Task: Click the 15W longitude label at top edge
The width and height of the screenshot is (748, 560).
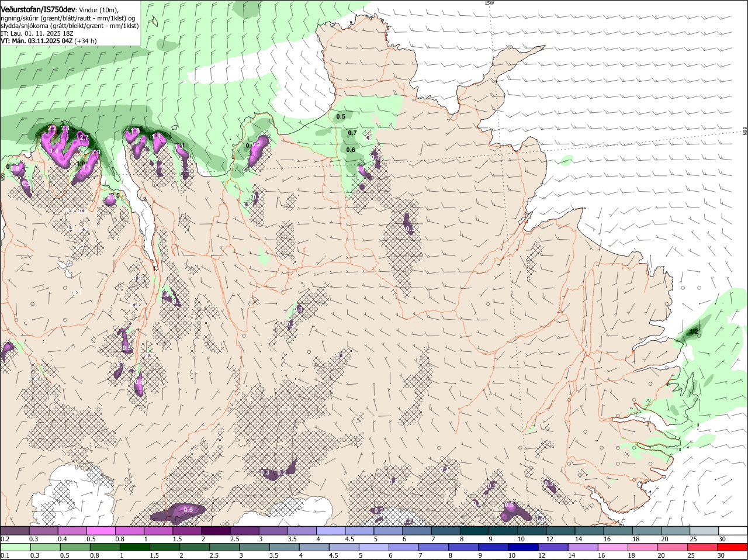Action: pos(489,3)
